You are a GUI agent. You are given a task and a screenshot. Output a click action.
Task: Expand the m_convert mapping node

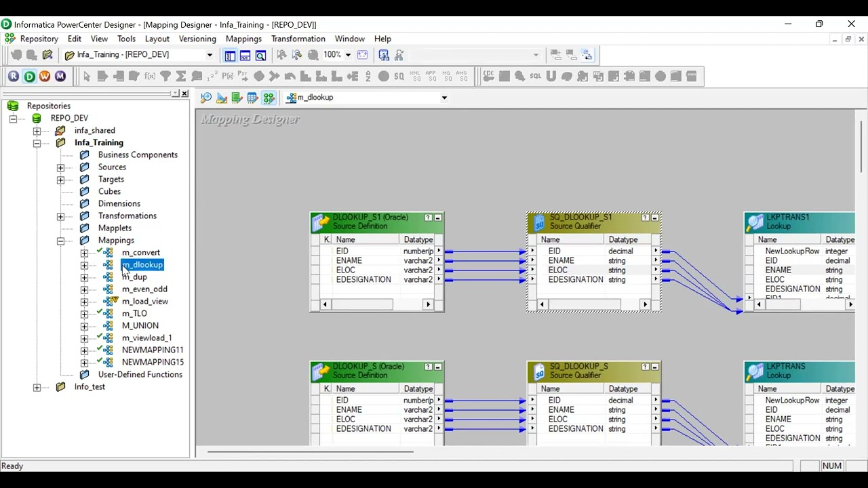[x=84, y=253]
